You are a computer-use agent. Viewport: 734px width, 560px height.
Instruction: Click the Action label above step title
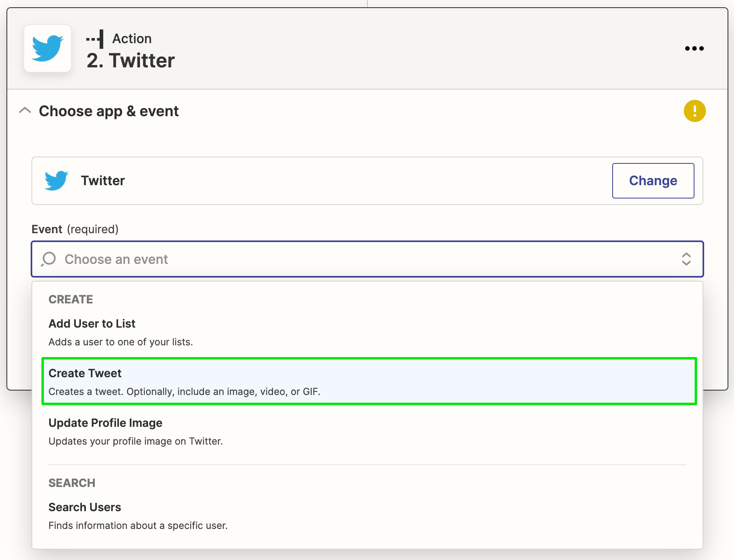coord(132,39)
